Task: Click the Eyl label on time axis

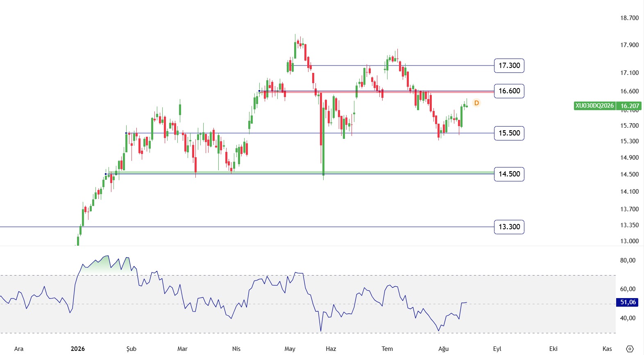Action: (x=497, y=349)
